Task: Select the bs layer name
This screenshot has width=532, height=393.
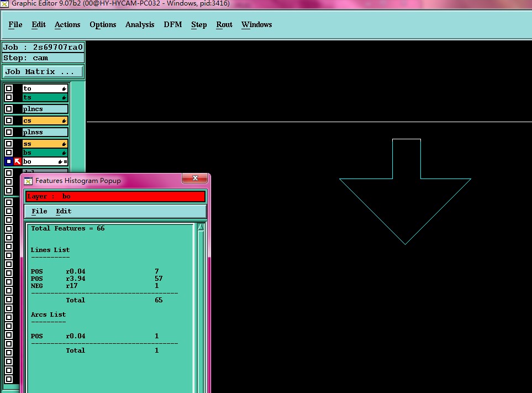Action: (45, 153)
